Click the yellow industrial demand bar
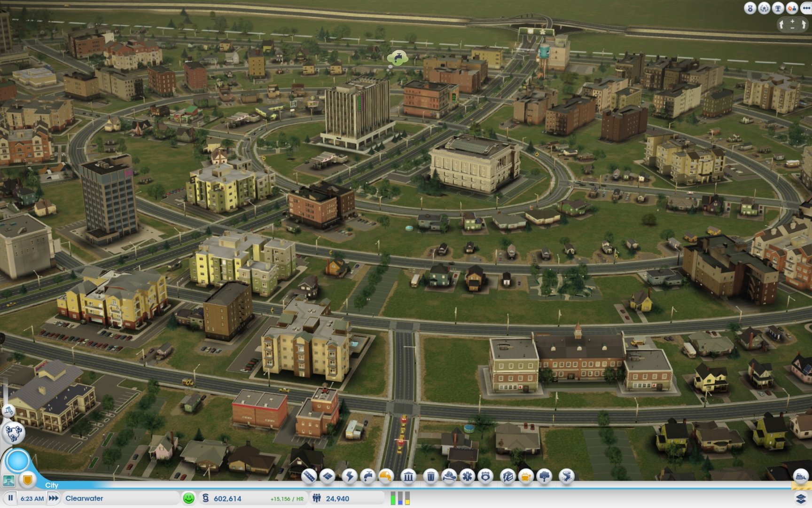The width and height of the screenshot is (812, 508). pyautogui.click(x=407, y=499)
